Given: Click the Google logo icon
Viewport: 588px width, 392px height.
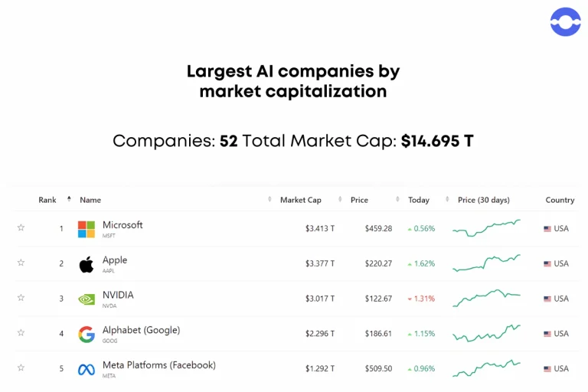Looking at the screenshot, I should click(87, 334).
